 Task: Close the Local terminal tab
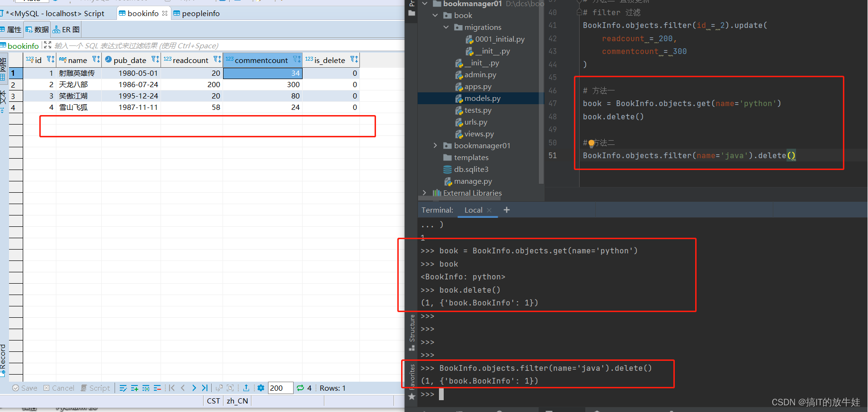click(489, 210)
